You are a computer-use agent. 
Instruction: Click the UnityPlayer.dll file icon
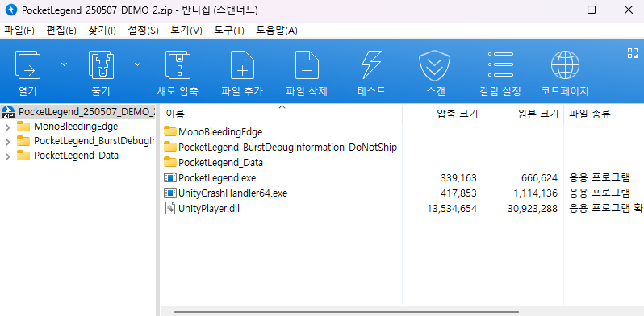click(x=170, y=209)
